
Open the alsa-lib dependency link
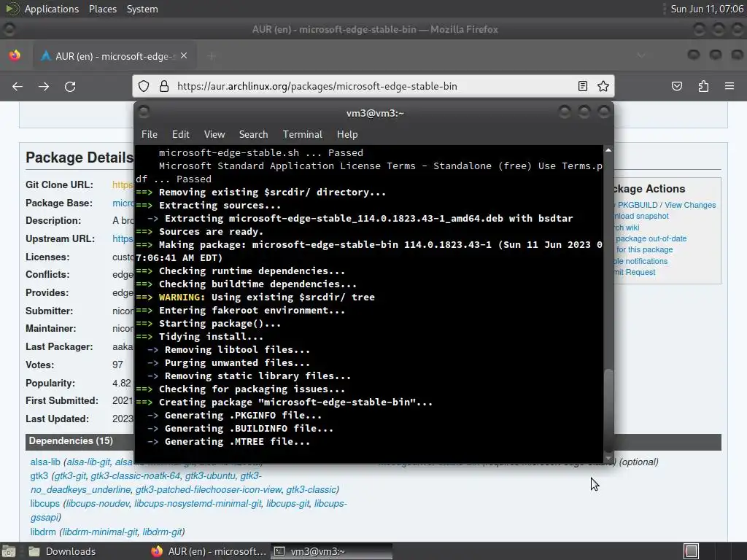click(45, 462)
